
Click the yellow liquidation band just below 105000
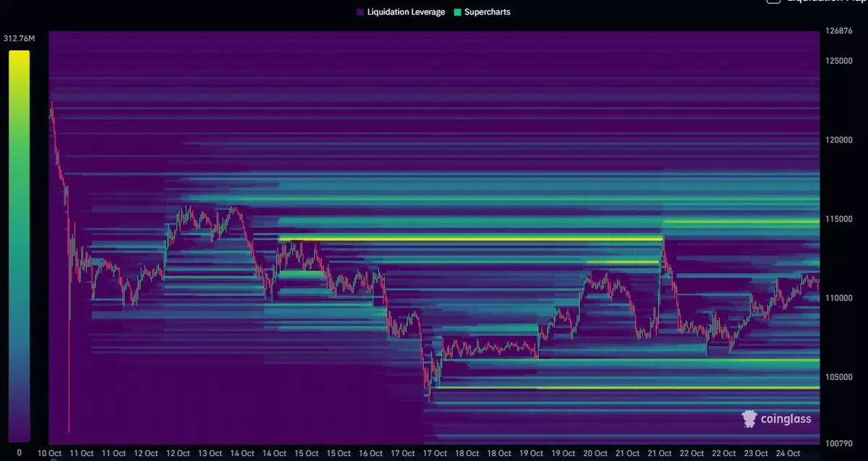629,388
